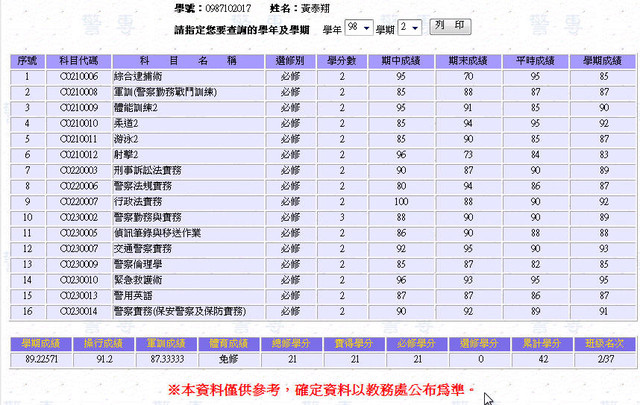Select course name 警察倫理學
640x405 pixels.
(x=138, y=264)
